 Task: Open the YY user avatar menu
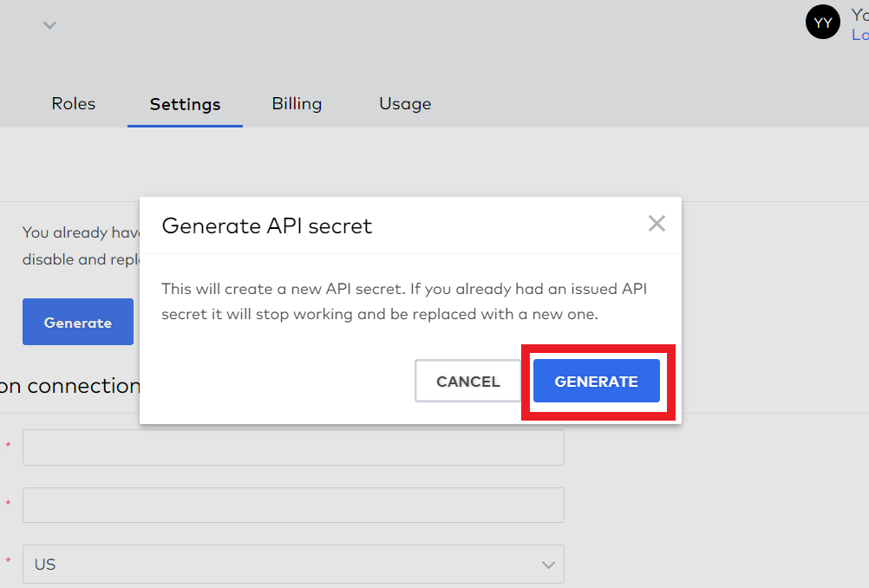tap(823, 23)
